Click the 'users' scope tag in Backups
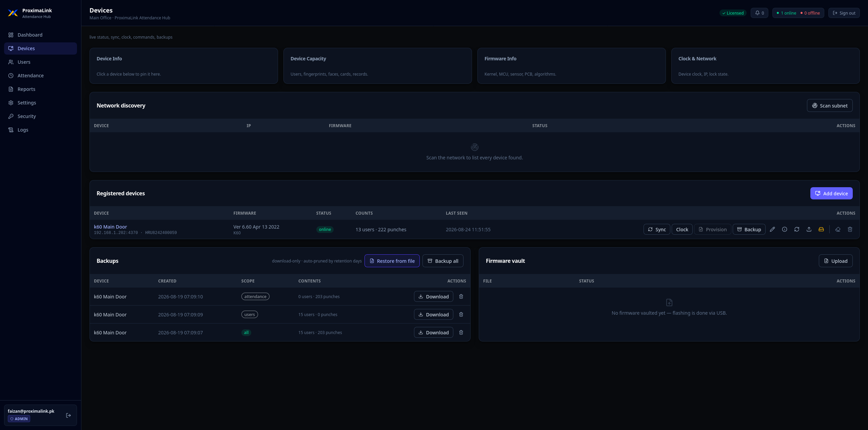This screenshot has width=868, height=430. (250, 314)
